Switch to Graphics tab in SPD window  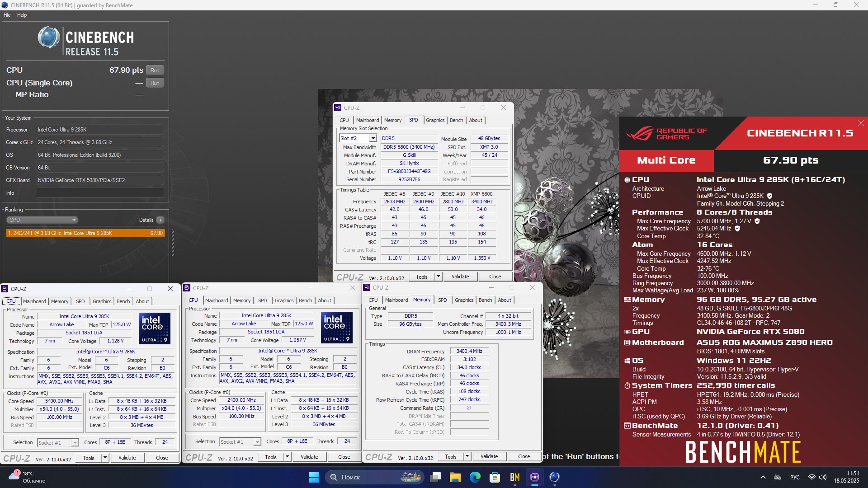point(435,120)
